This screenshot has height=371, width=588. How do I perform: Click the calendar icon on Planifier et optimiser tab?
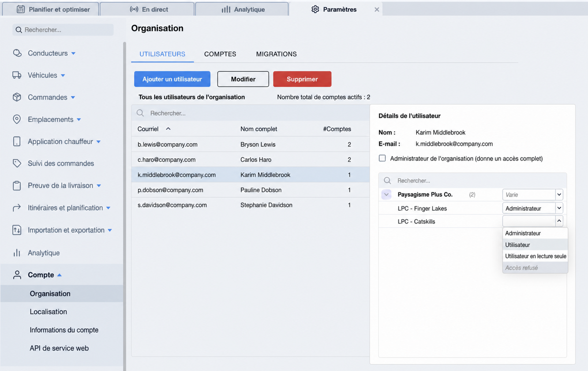[20, 9]
